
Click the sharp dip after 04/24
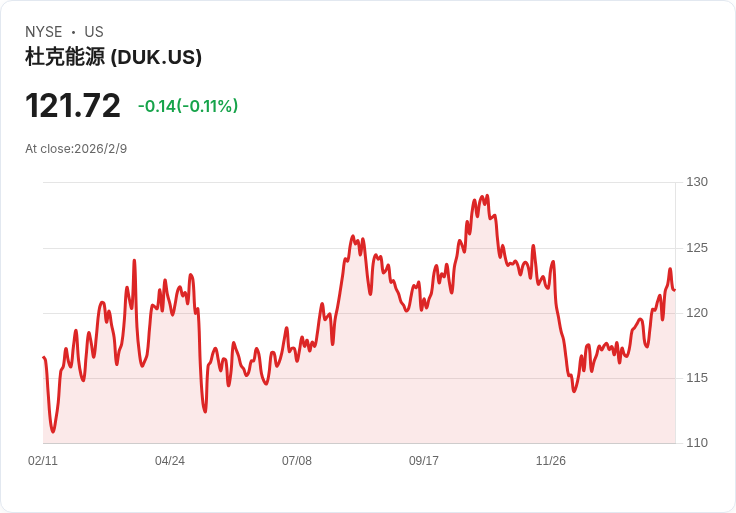[x=205, y=411]
